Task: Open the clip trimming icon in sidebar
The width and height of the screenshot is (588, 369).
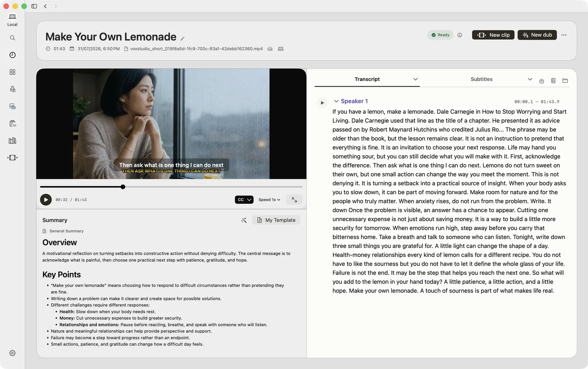Action: tap(12, 157)
